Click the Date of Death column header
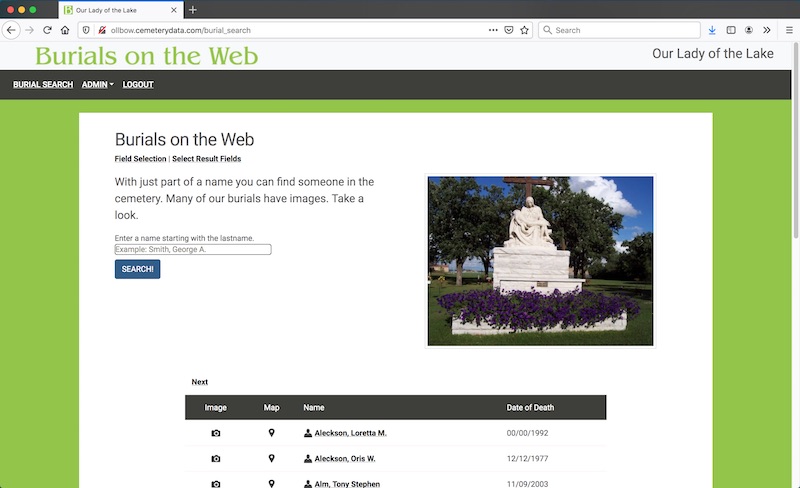The height and width of the screenshot is (488, 800). [x=530, y=407]
